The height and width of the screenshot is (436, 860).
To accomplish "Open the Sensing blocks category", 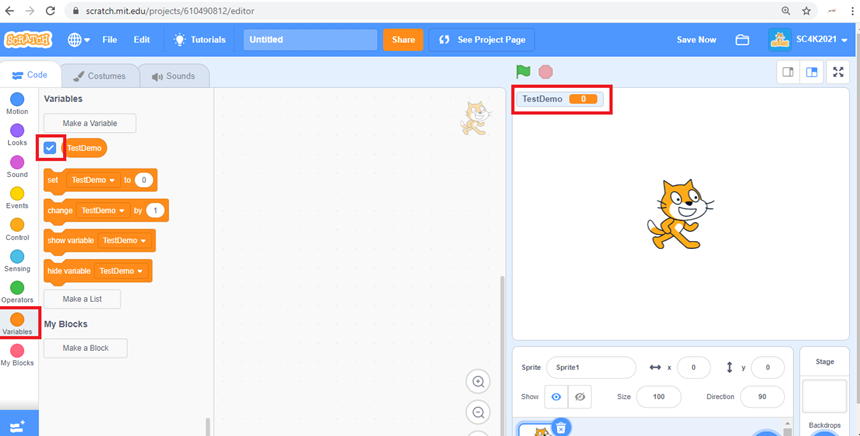I will pyautogui.click(x=17, y=261).
